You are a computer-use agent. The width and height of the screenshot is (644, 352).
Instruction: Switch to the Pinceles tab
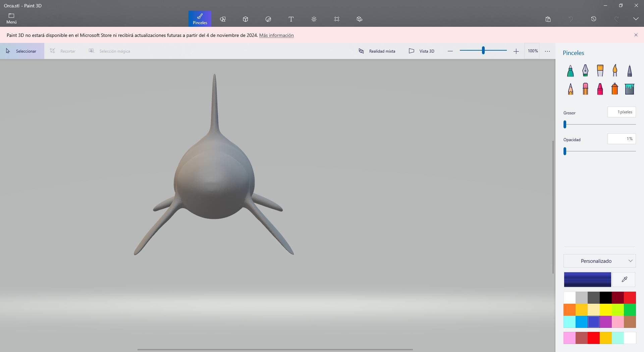pos(200,19)
